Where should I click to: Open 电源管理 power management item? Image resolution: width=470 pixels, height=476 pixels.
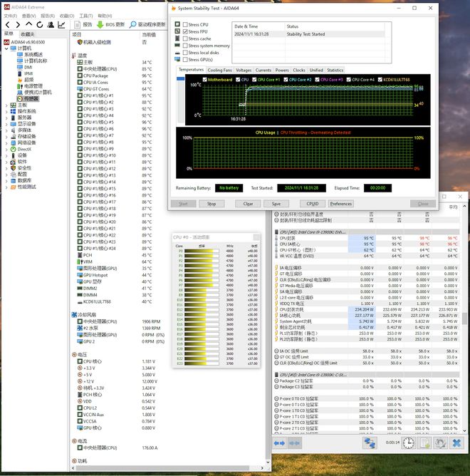[x=33, y=86]
